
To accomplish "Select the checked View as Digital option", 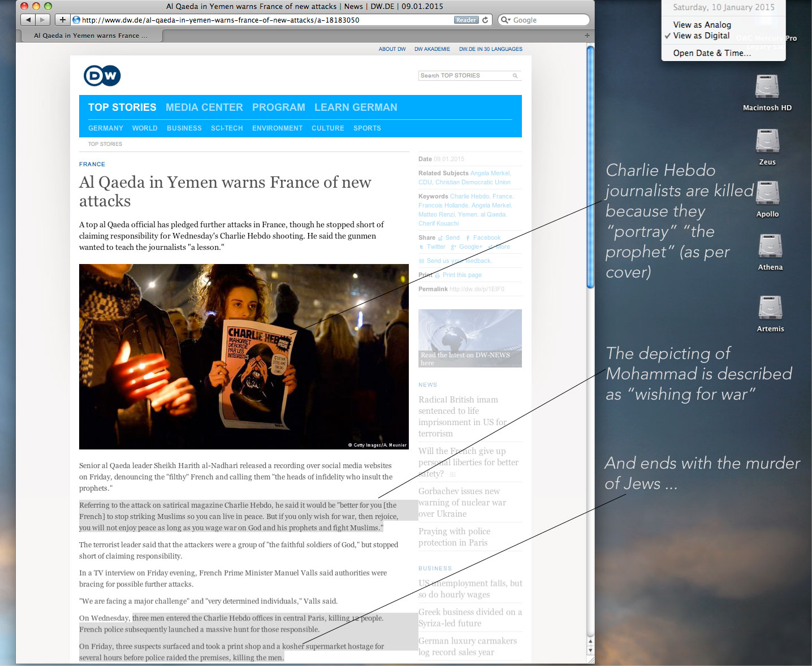I will (701, 36).
